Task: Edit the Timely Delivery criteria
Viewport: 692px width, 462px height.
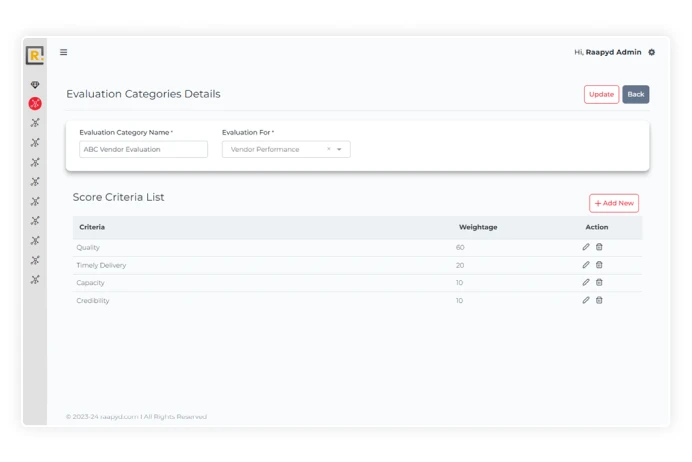Action: coord(586,265)
